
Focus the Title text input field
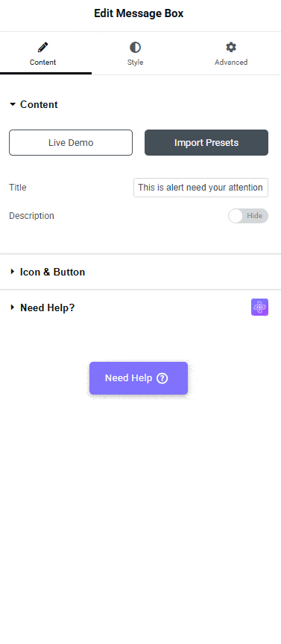click(x=201, y=188)
